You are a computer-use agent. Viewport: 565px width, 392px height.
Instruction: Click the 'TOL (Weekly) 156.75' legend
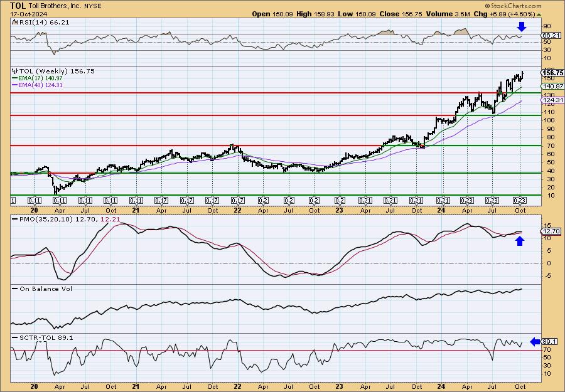57,72
